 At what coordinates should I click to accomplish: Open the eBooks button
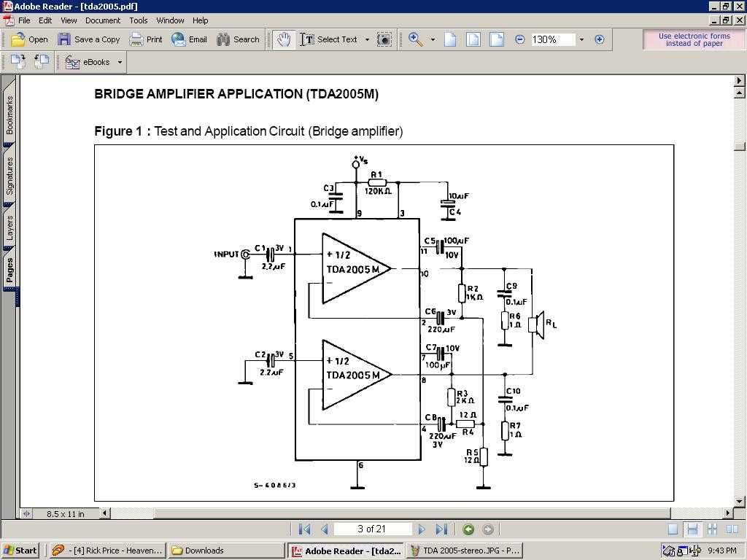tap(88, 62)
